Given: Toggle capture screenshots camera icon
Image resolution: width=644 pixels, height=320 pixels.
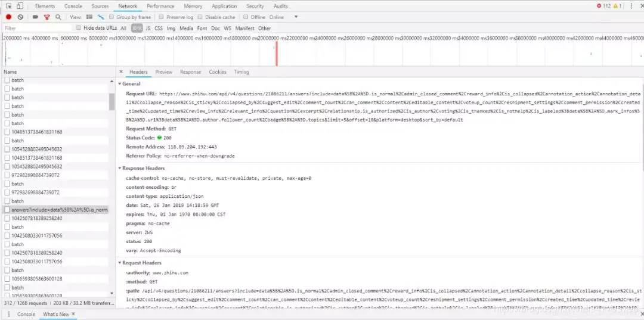Looking at the screenshot, I should [x=35, y=17].
